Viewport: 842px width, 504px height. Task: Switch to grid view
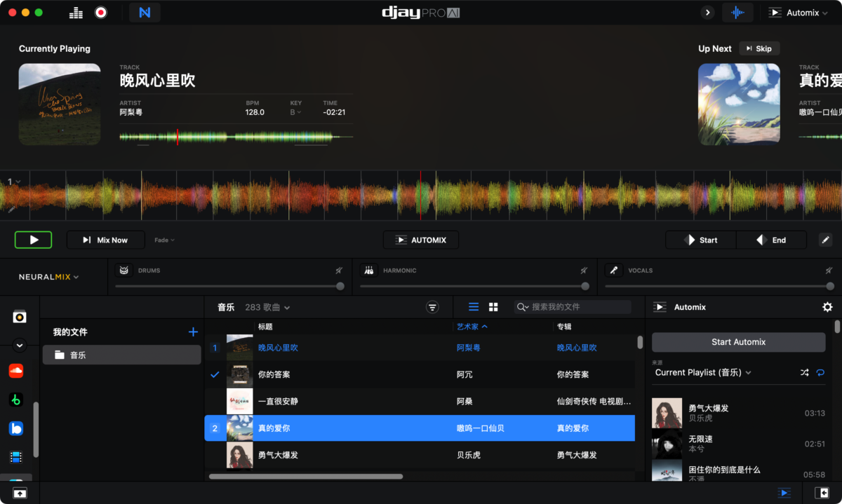493,307
